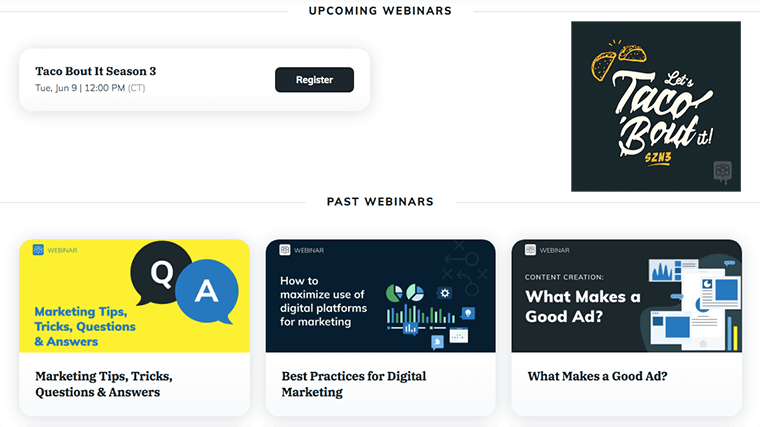760x427 pixels.
Task: Click the webinar logo icon on Good Ad card
Action: click(x=530, y=250)
